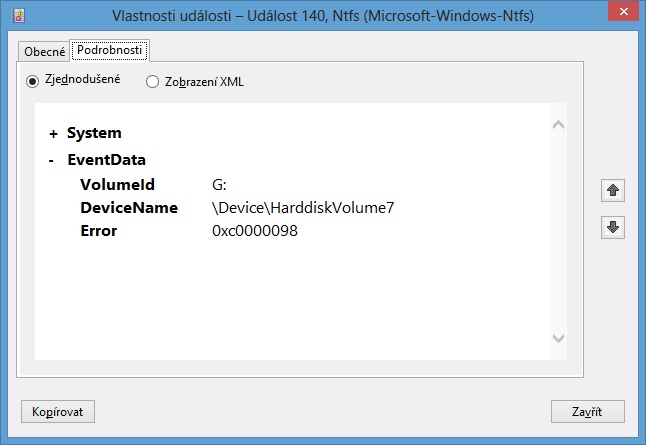This screenshot has height=445, width=646.
Task: Open the Podrobnosti tab
Action: 110,50
